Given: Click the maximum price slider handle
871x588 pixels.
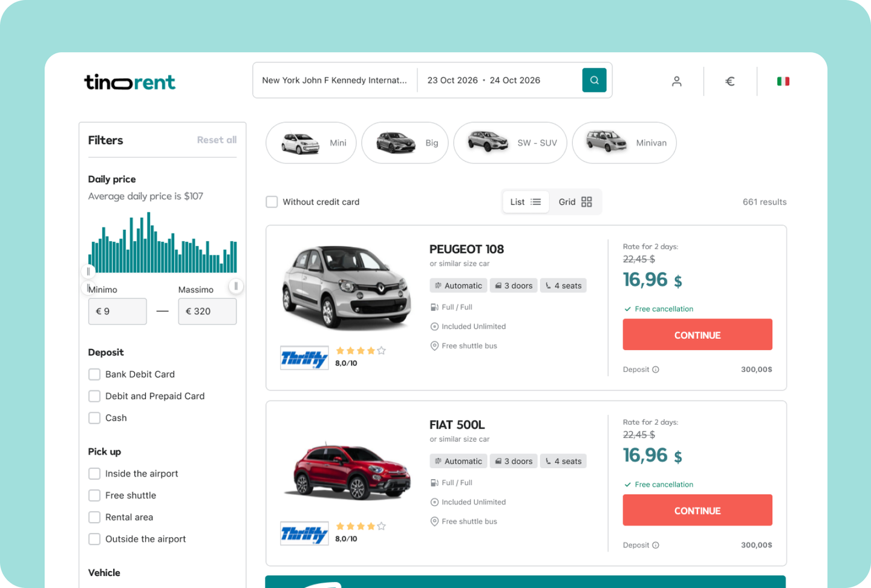Looking at the screenshot, I should (236, 286).
